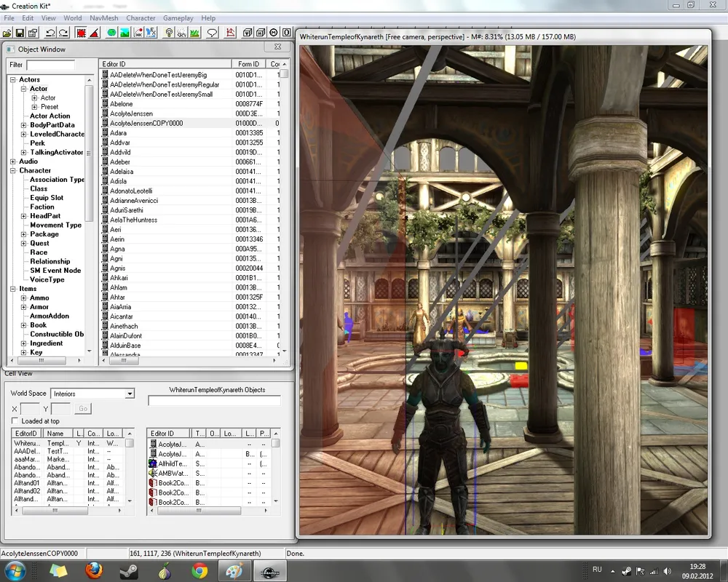Select AelaTheHuntress in the actor list
The height and width of the screenshot is (582, 728).
pyautogui.click(x=134, y=220)
